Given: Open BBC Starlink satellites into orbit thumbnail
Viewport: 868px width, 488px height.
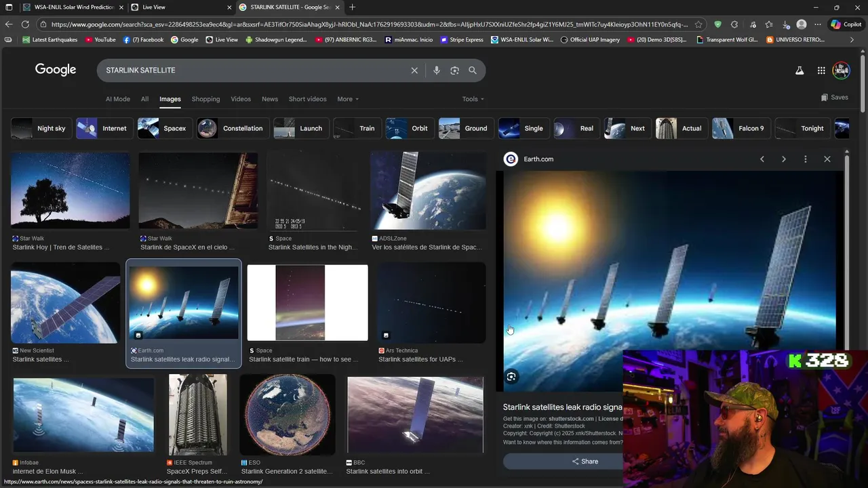Looking at the screenshot, I should [x=415, y=414].
